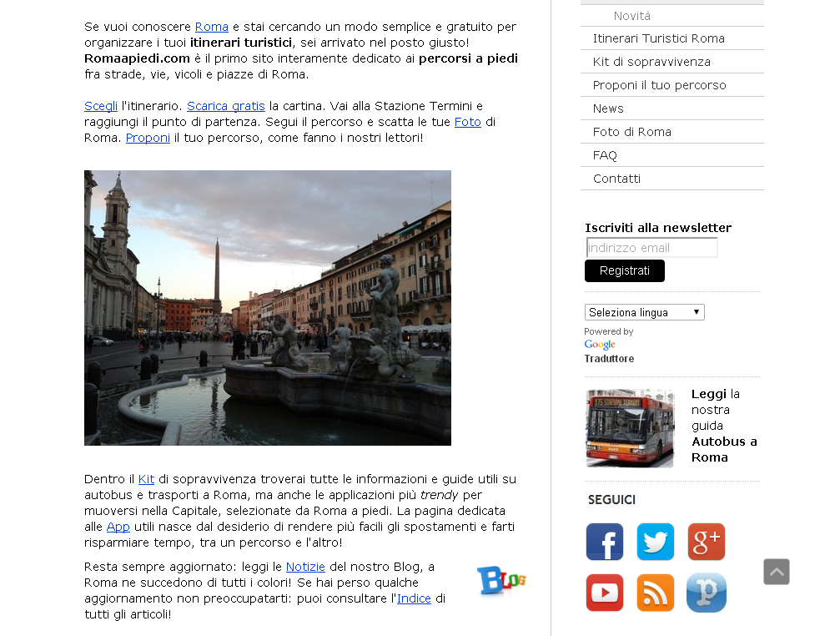Follow the Foto link in paragraph

pyautogui.click(x=468, y=122)
